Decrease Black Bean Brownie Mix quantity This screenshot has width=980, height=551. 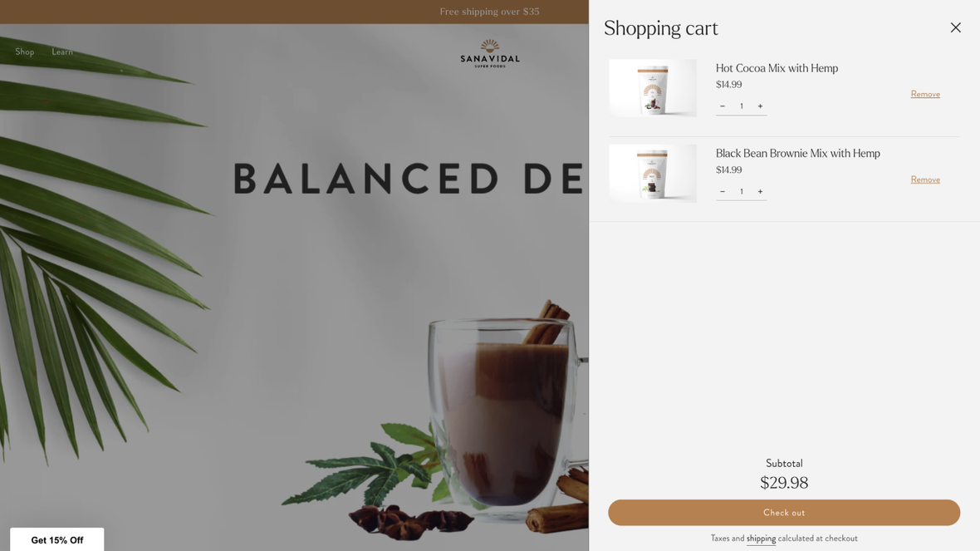point(723,191)
